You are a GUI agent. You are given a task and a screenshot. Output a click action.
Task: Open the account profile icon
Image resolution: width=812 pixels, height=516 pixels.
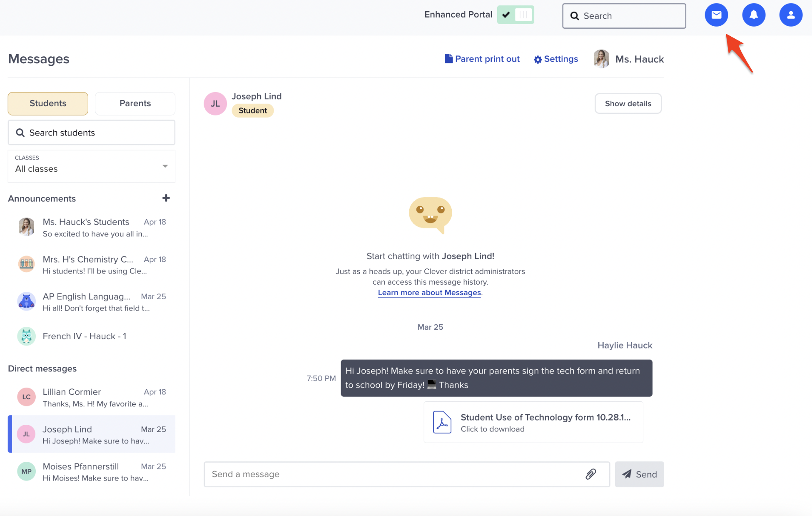(x=790, y=15)
